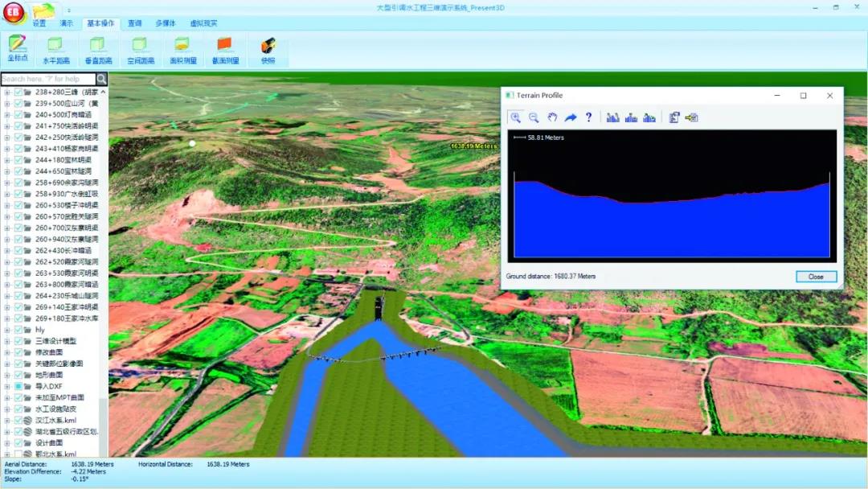Image resolution: width=868 pixels, height=489 pixels.
Task: Choose the 面积测量 area measurement tool
Action: pyautogui.click(x=183, y=49)
